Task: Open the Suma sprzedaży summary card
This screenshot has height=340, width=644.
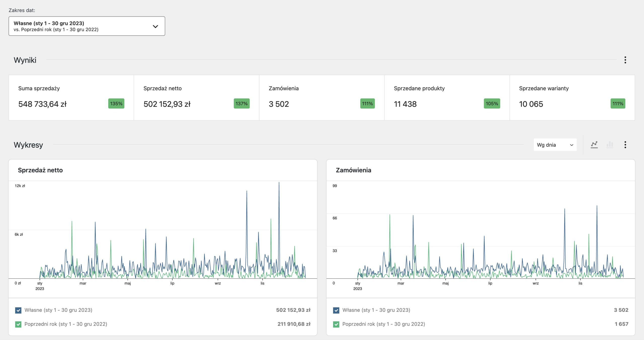Action: point(71,97)
